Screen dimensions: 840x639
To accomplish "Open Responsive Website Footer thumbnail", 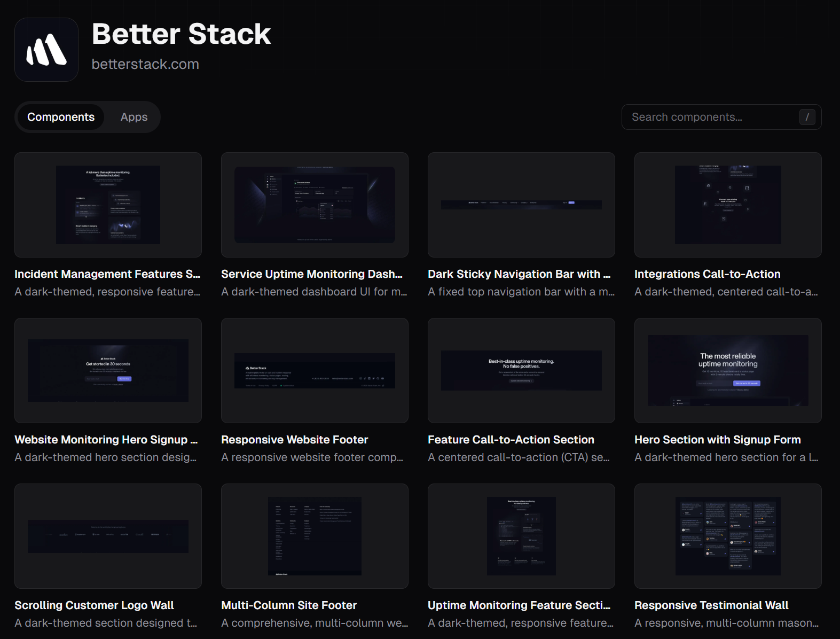I will tap(315, 371).
